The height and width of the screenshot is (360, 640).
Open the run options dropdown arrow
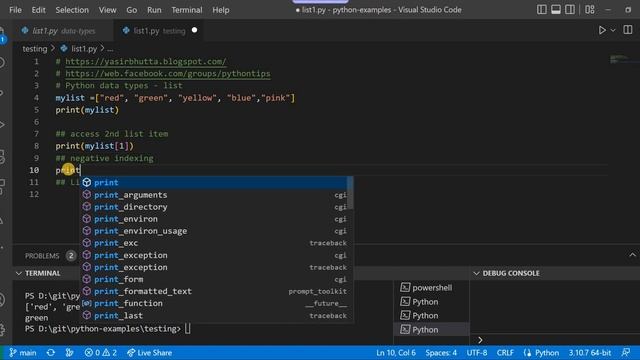pyautogui.click(x=613, y=30)
